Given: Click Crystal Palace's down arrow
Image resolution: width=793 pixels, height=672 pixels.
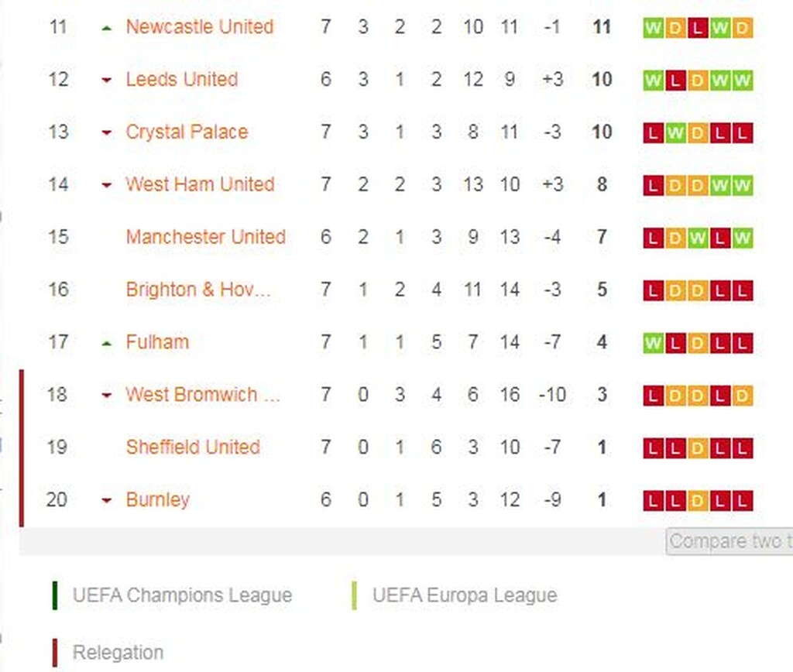Looking at the screenshot, I should [x=107, y=132].
